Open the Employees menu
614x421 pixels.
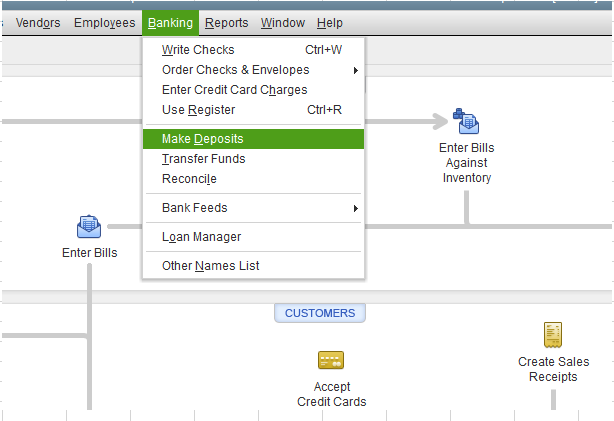pyautogui.click(x=104, y=23)
